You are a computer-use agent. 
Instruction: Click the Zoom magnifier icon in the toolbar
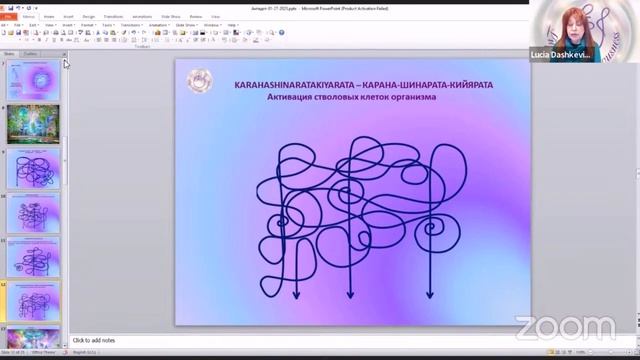coord(271,33)
